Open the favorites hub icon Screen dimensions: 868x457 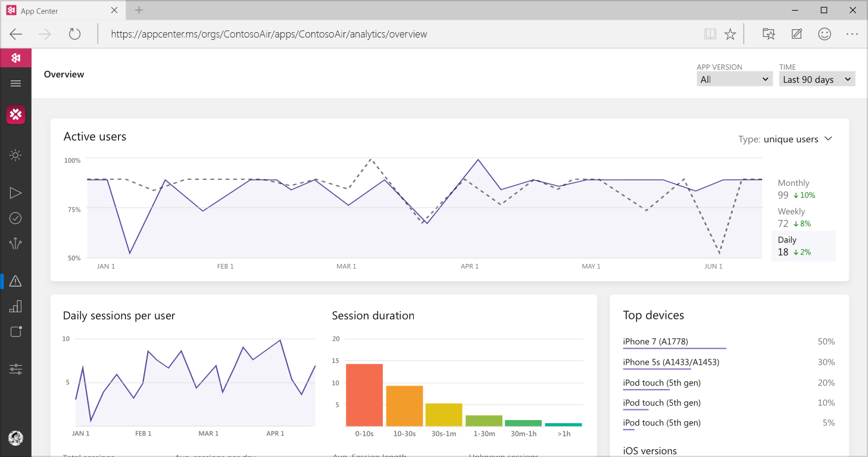(x=769, y=34)
